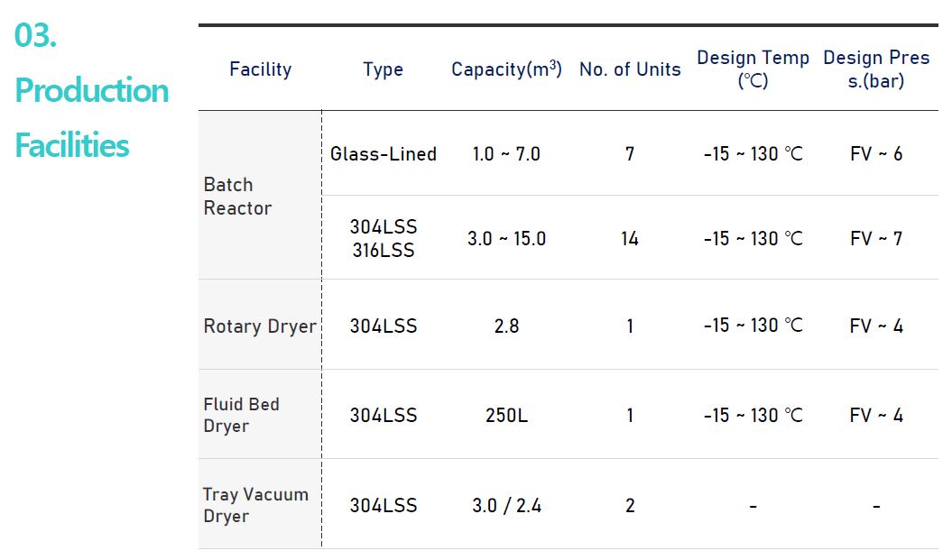Click the 3.0 / 2.4 capacity cell
Viewport: 952px width, 560px height.
pyautogui.click(x=506, y=506)
